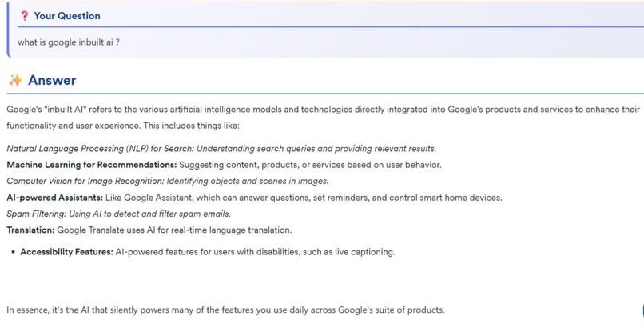The image size is (644, 328).
Task: Click the 'Translation:' bold label
Action: coord(30,230)
